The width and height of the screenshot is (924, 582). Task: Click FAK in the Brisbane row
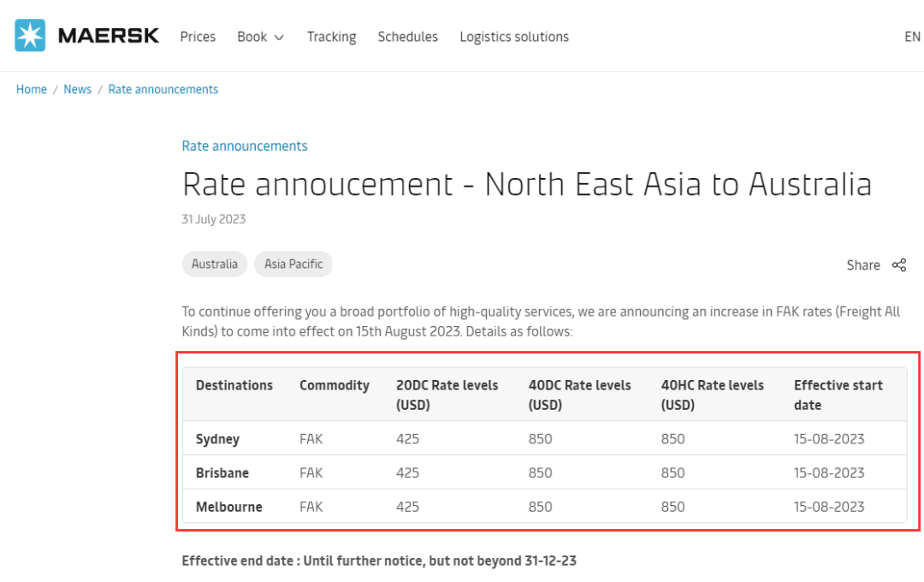tap(311, 473)
